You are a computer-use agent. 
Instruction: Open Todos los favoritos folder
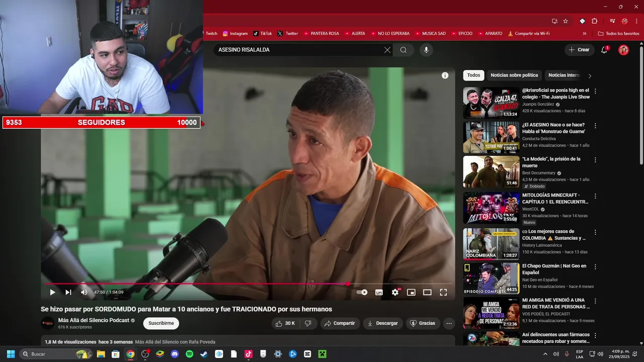pos(618,34)
